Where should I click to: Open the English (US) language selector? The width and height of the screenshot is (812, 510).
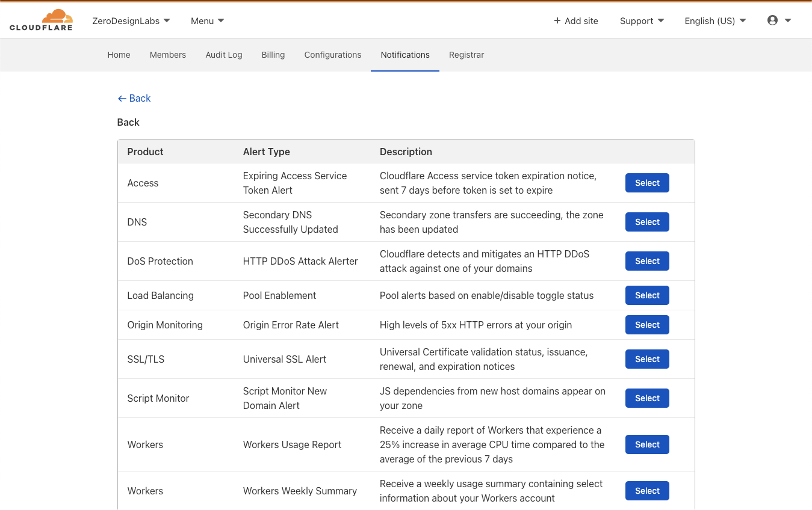coord(715,21)
